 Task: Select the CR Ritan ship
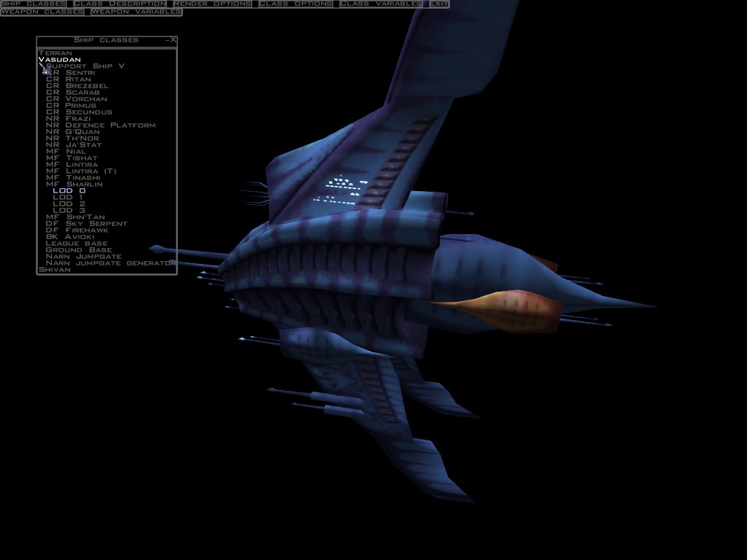[x=69, y=79]
